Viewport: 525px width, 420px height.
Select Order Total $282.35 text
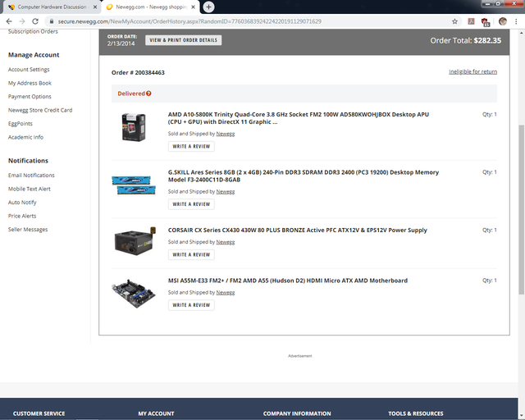[466, 40]
